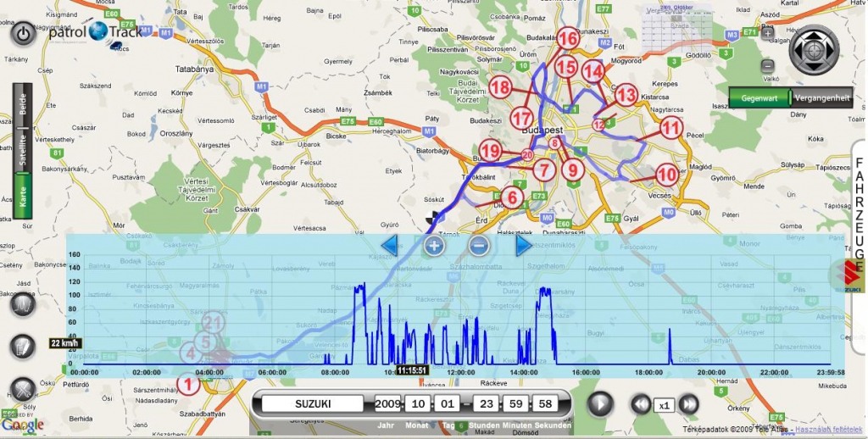
Task: Zoom out the speed chart with minus
Action: [x=478, y=246]
